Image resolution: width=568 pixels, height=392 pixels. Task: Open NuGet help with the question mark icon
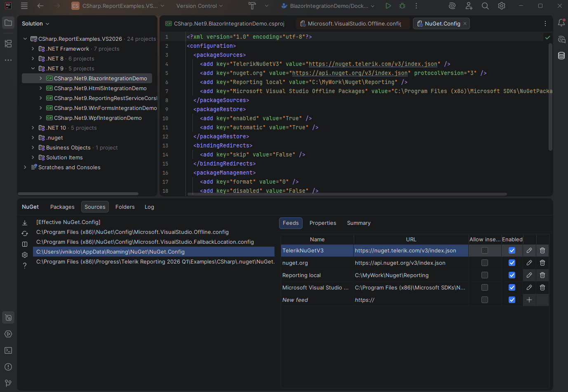pyautogui.click(x=25, y=266)
